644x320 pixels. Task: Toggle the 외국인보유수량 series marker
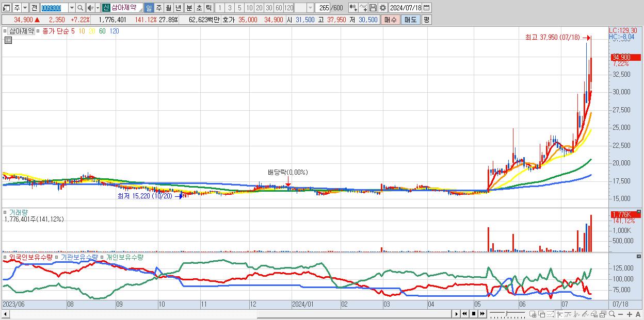point(5,257)
